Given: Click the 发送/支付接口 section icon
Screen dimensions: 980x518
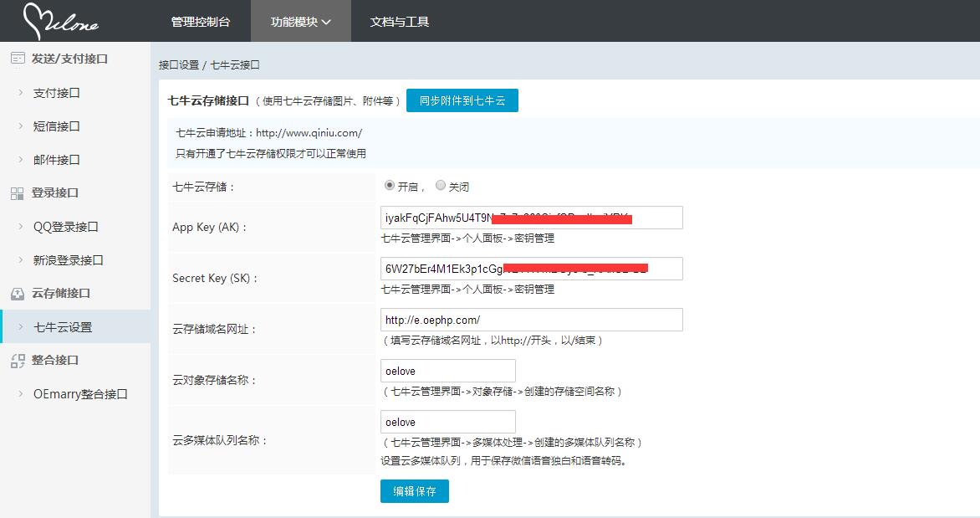Looking at the screenshot, I should 18,59.
